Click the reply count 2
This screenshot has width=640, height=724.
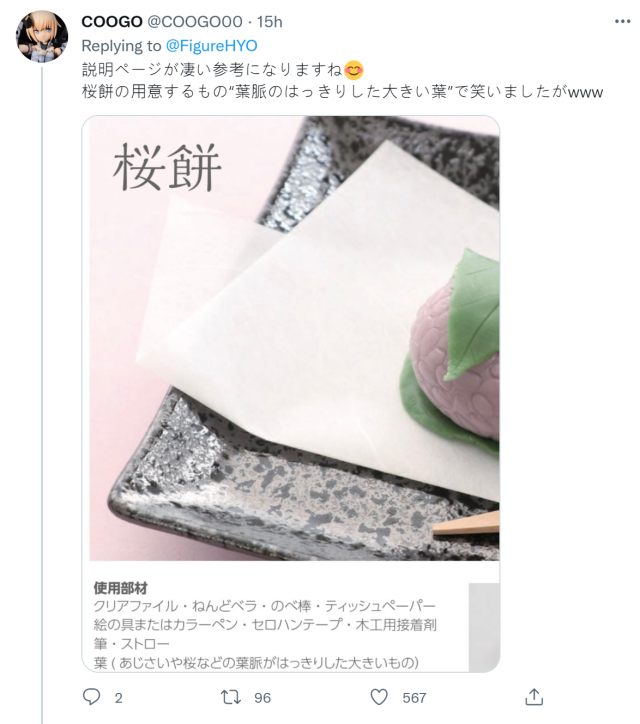click(x=119, y=698)
